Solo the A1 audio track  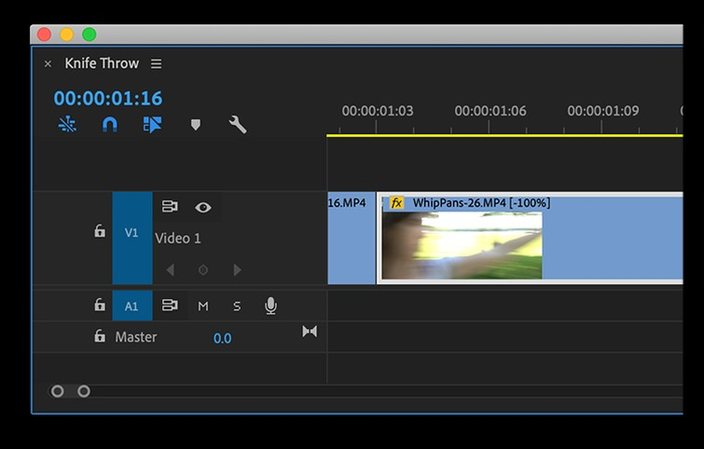pos(237,306)
